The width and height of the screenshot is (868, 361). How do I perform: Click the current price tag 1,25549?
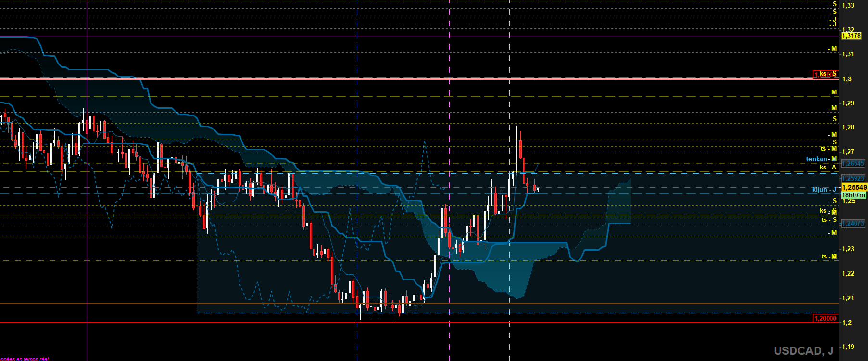[854, 187]
